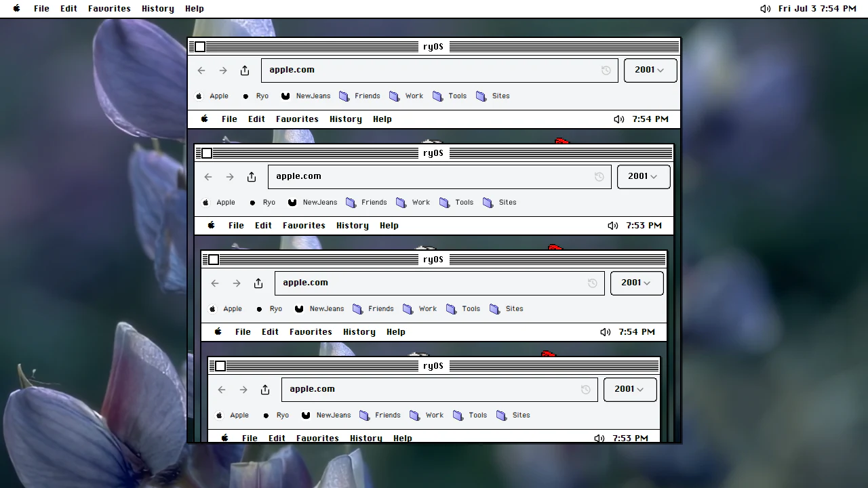Click share icon in outermost ryOS window

pos(245,70)
